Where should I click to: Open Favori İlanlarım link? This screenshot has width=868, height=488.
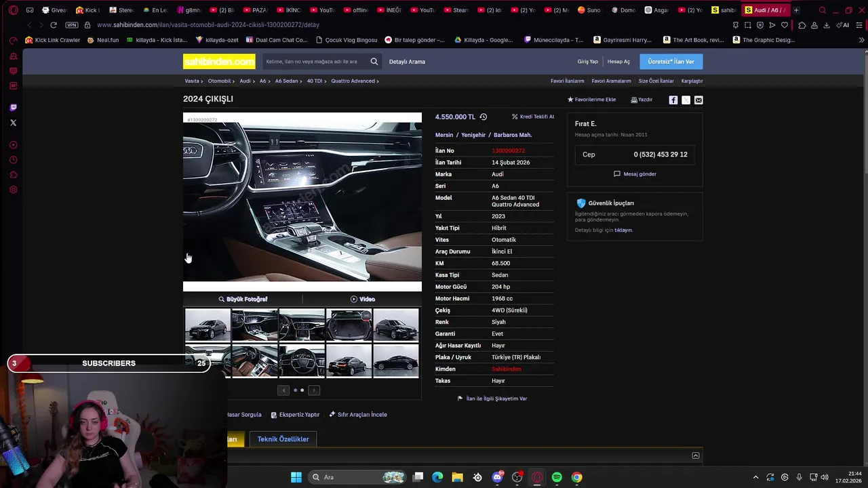[x=567, y=81]
